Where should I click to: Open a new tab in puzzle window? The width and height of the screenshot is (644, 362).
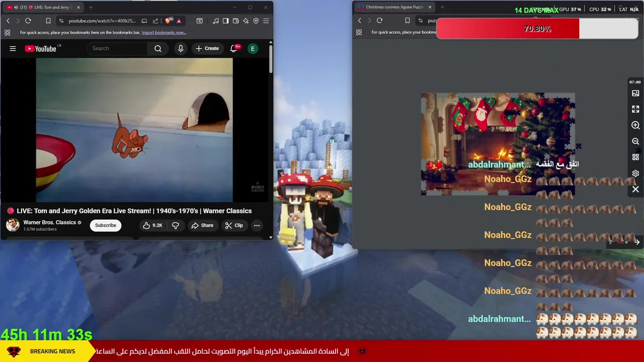coord(442,7)
